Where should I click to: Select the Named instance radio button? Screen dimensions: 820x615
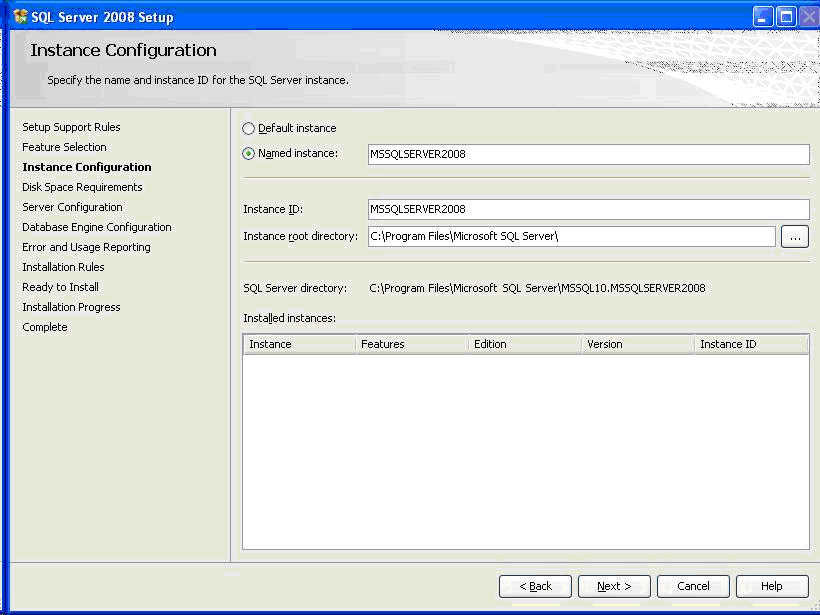click(x=249, y=154)
